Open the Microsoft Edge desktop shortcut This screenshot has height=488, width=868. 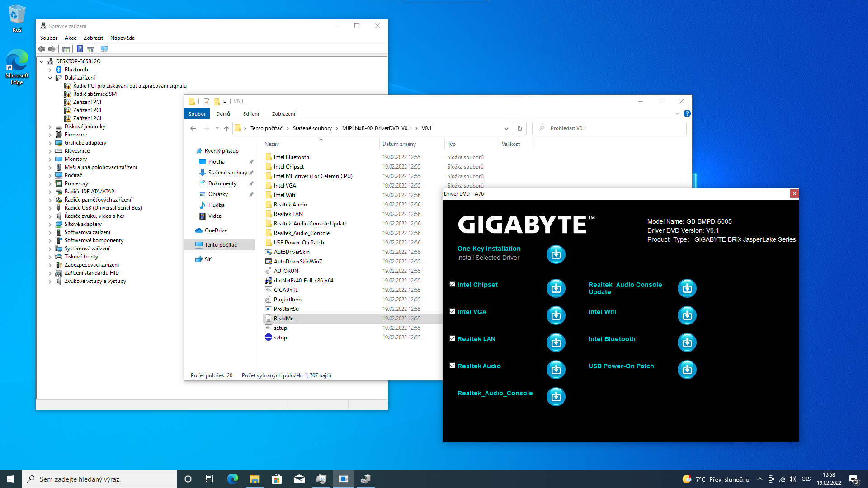(17, 67)
